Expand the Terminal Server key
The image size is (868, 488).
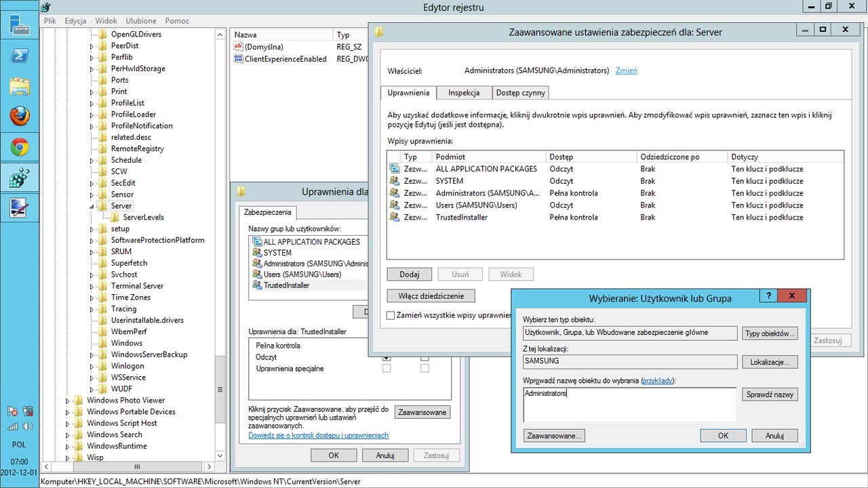[x=92, y=286]
